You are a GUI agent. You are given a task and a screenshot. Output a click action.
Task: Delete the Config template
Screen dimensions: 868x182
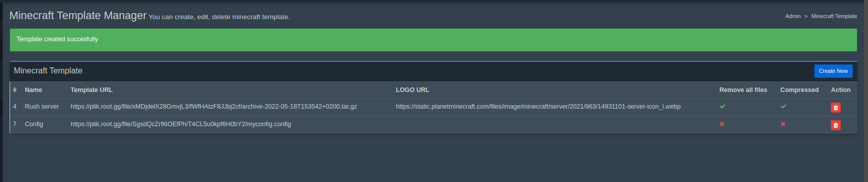(x=835, y=125)
